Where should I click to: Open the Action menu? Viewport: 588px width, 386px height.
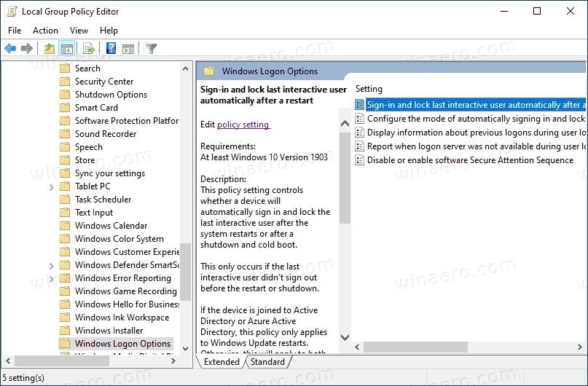click(45, 31)
